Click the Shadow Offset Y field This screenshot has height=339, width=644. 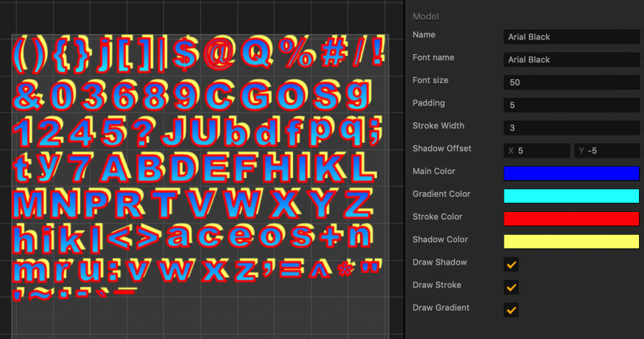pos(606,151)
